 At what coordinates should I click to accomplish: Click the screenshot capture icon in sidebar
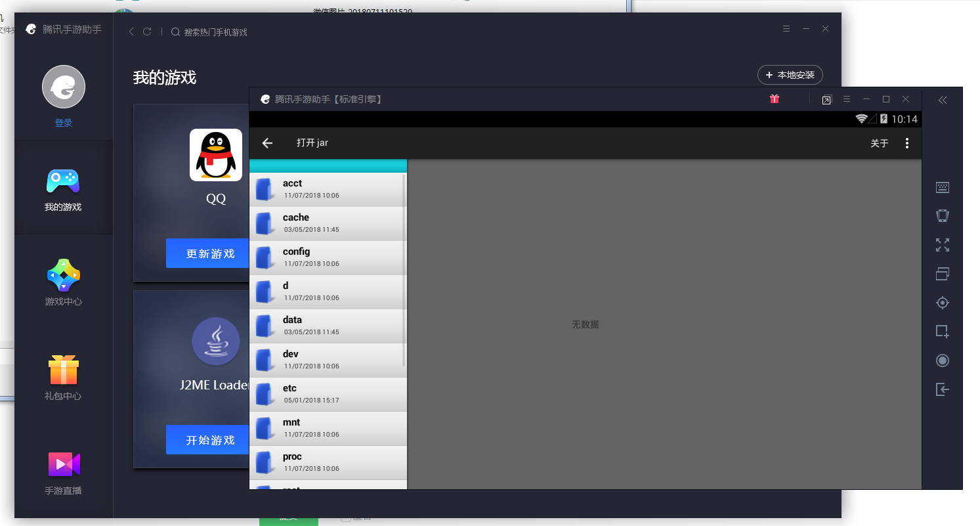(942, 332)
